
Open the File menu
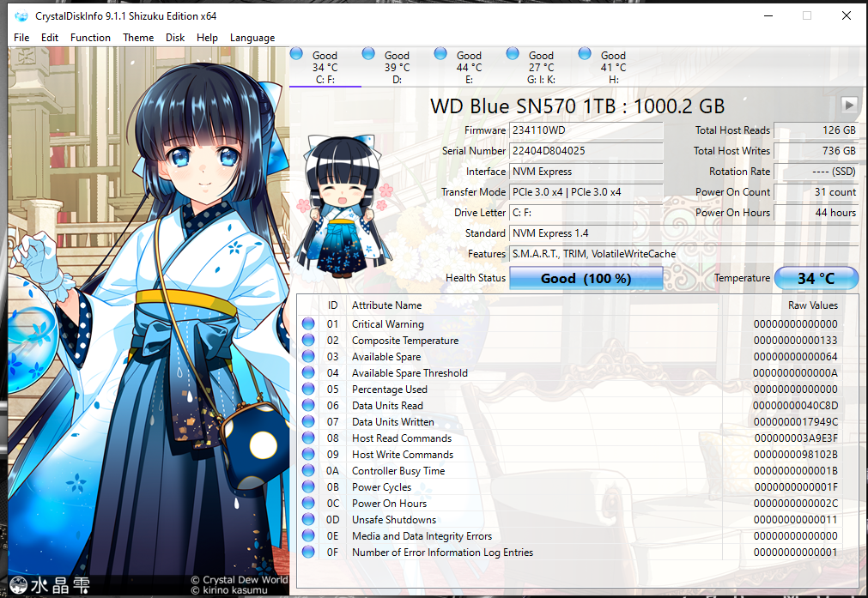(21, 38)
